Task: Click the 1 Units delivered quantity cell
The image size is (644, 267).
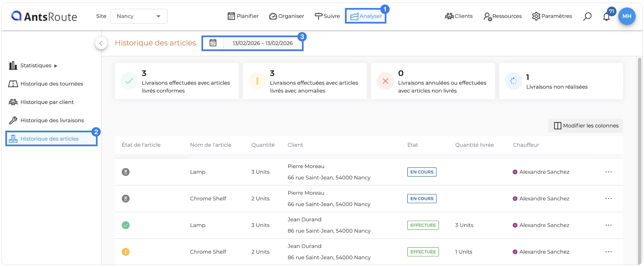Action: 464,252
